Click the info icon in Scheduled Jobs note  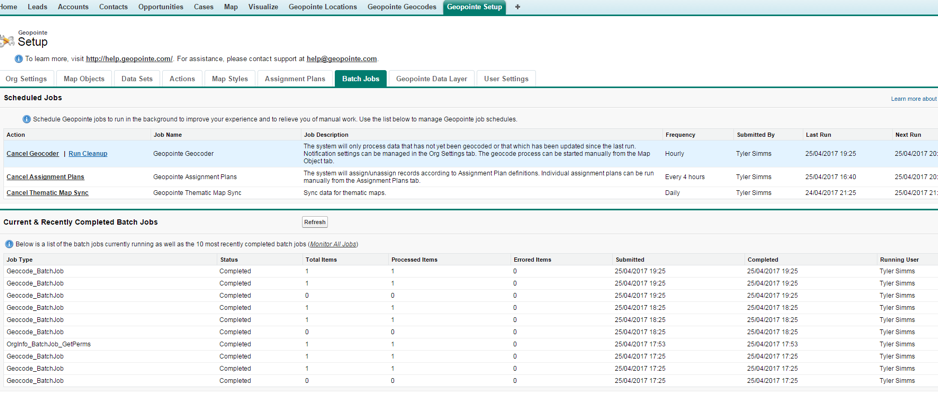point(26,119)
